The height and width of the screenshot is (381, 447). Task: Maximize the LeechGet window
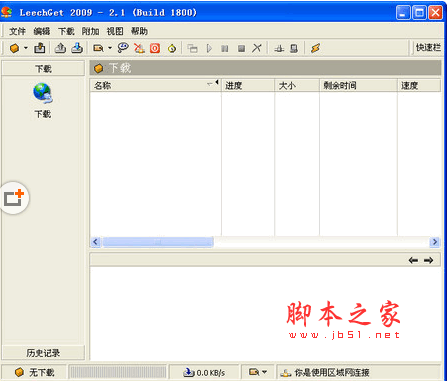[419, 13]
